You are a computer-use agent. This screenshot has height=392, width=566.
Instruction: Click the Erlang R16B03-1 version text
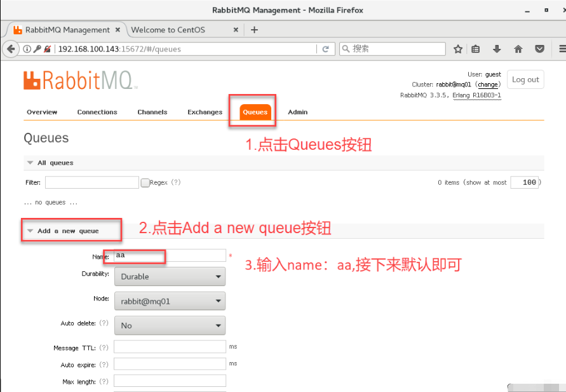pos(477,95)
